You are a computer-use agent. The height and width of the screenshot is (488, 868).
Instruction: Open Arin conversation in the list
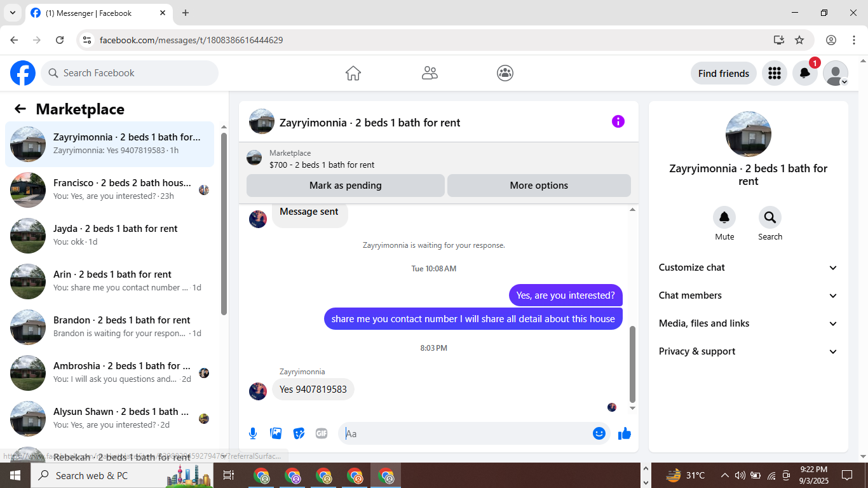(x=109, y=281)
